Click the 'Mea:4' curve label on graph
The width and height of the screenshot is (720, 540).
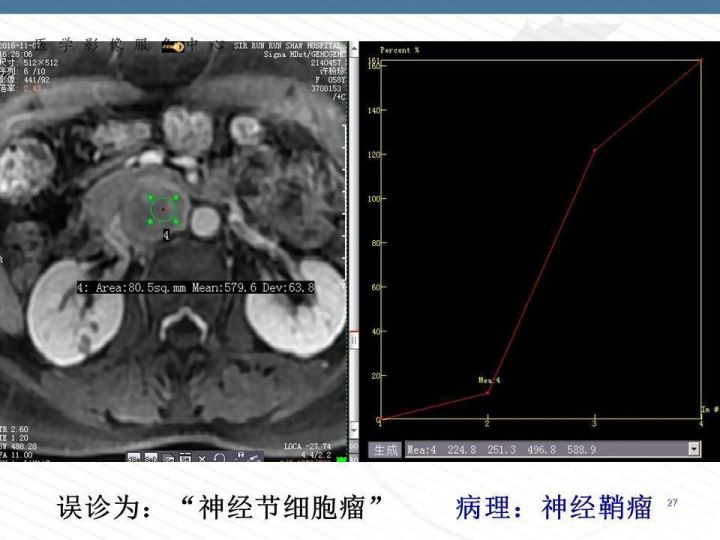click(489, 380)
